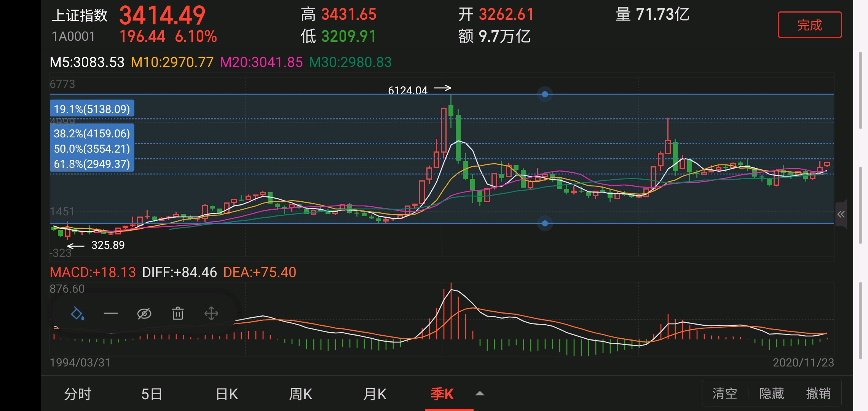Expand more K-line periods arrow

(x=480, y=393)
